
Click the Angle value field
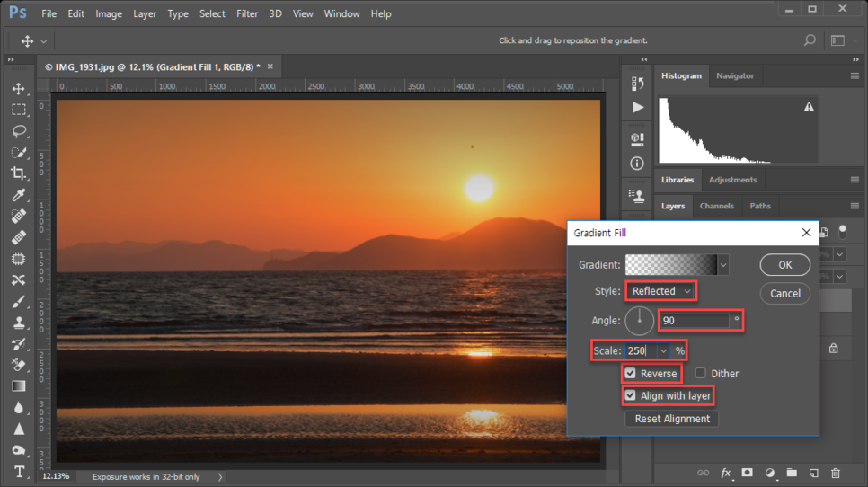[695, 321]
